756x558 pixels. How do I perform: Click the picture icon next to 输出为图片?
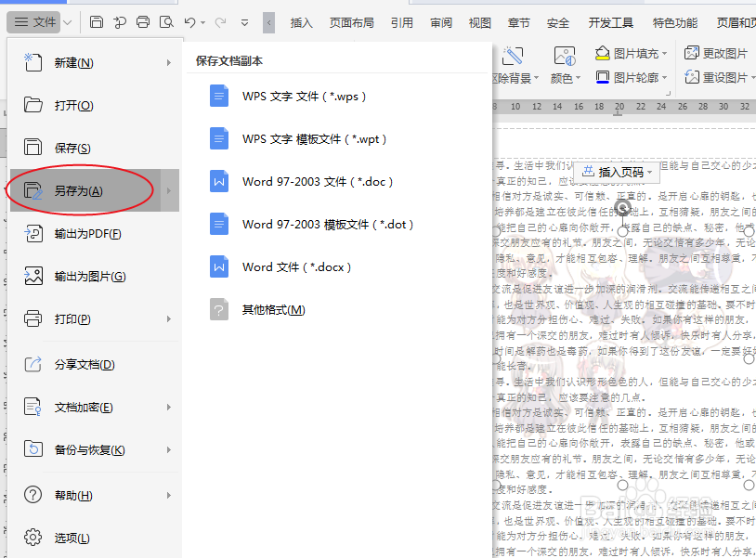tap(33, 276)
